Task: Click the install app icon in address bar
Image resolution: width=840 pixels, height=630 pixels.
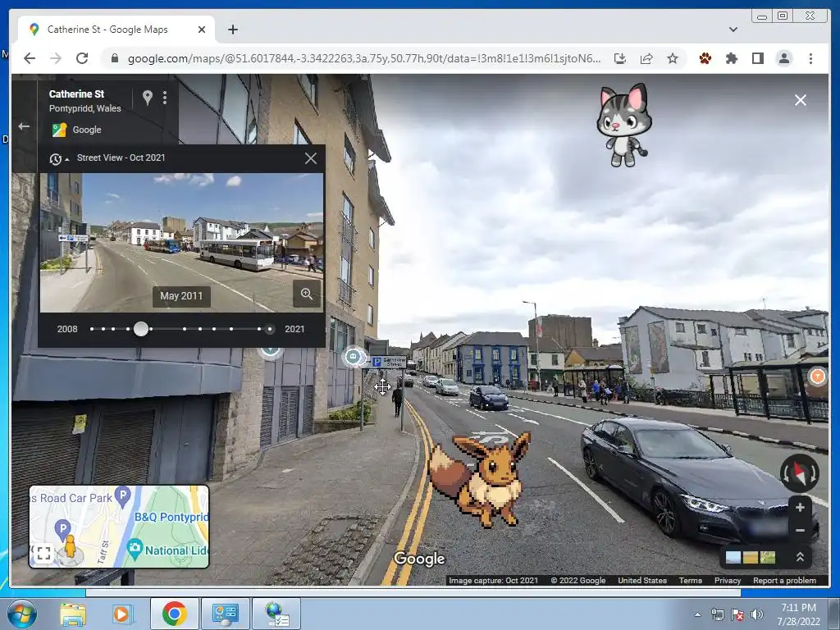Action: tap(620, 58)
